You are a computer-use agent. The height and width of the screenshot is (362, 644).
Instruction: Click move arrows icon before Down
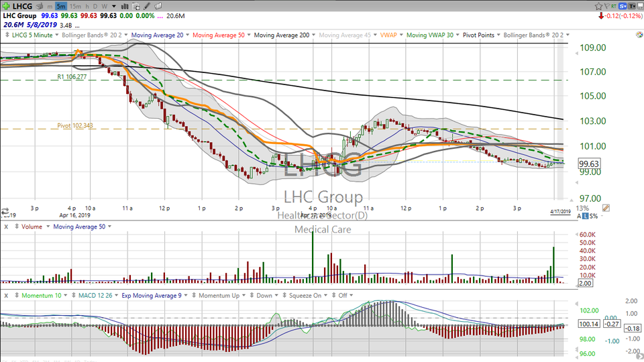252,296
